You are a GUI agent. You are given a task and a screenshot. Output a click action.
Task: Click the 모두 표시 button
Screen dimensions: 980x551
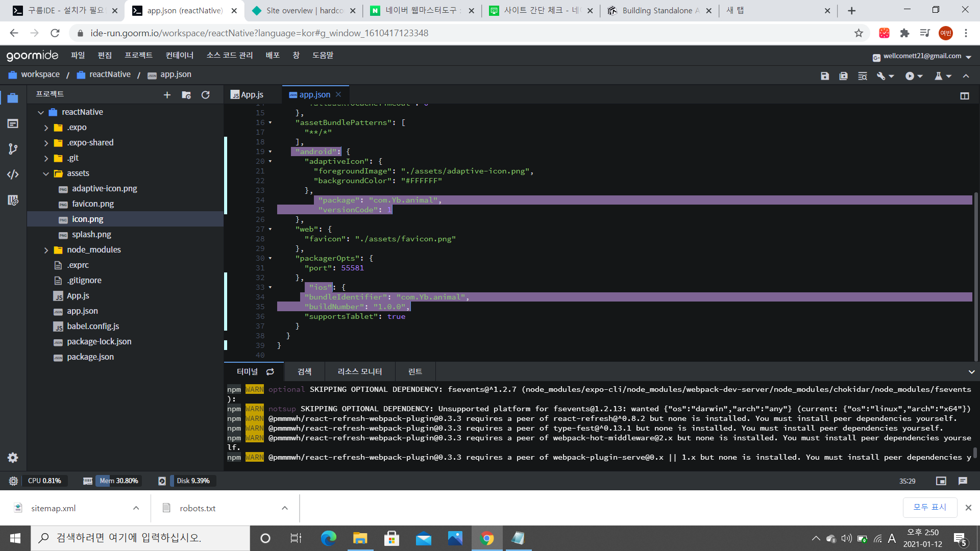click(929, 507)
